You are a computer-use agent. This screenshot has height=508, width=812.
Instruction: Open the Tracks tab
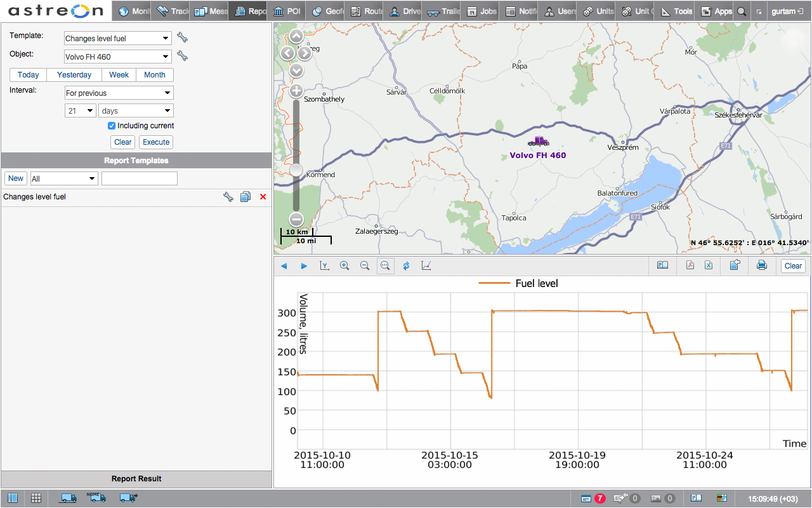[x=171, y=11]
